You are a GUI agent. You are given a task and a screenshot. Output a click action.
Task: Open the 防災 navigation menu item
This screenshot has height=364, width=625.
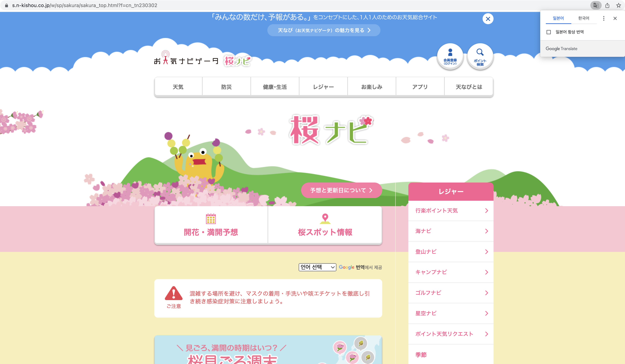point(226,87)
